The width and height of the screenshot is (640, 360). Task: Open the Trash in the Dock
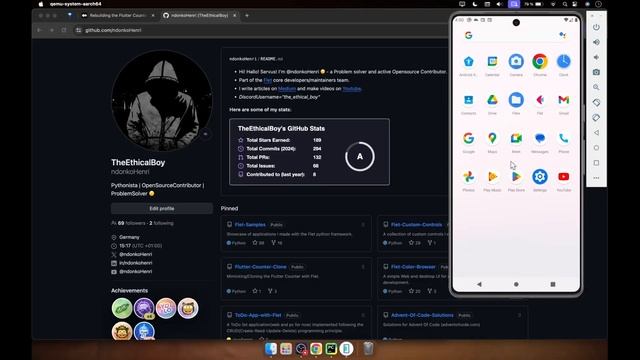[368, 349]
